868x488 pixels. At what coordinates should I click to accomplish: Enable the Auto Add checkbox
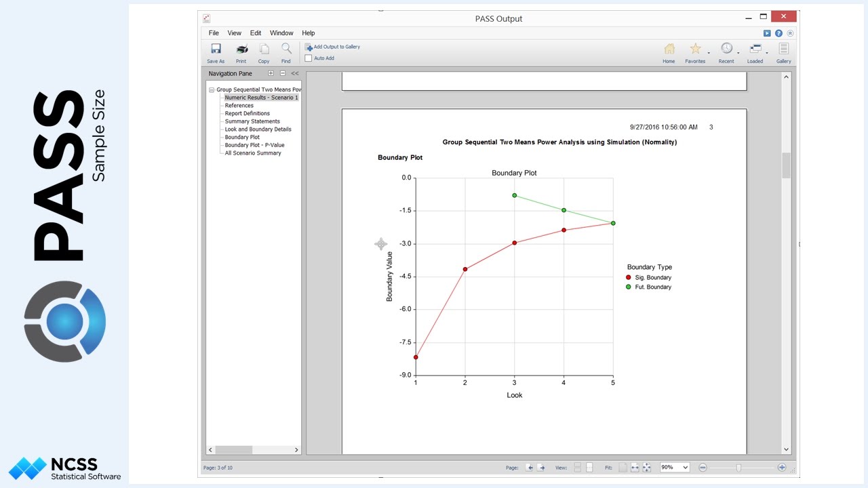pyautogui.click(x=309, y=58)
